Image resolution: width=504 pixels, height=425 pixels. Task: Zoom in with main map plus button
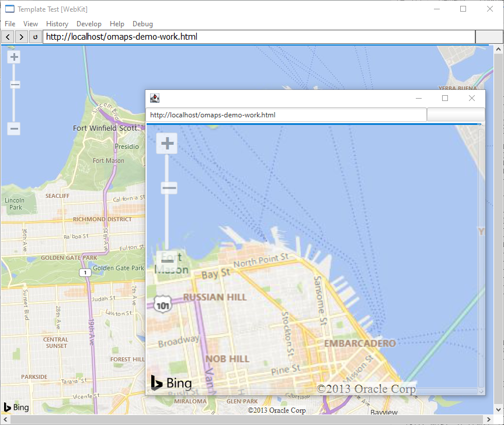point(14,57)
